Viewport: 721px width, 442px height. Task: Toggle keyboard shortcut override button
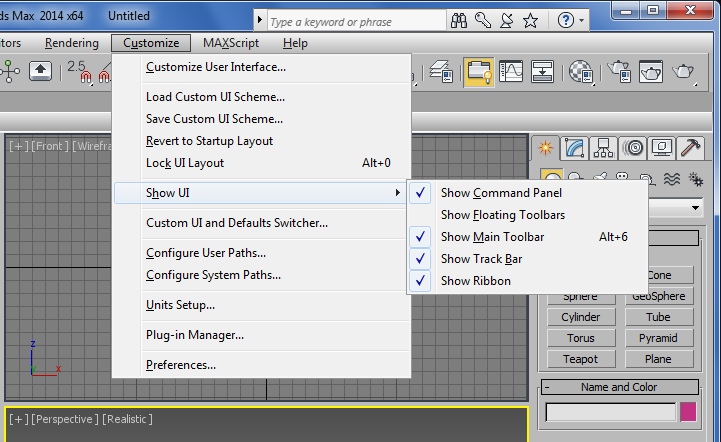point(40,71)
